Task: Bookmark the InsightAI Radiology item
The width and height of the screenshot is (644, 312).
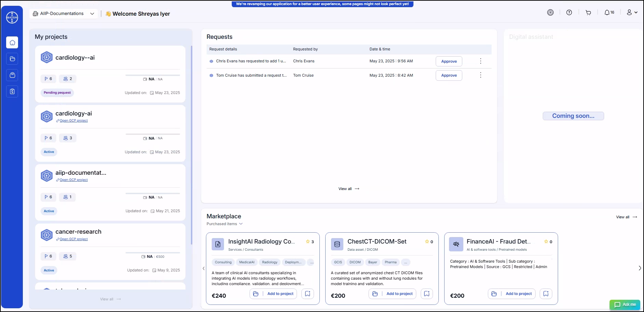Action: point(308,294)
